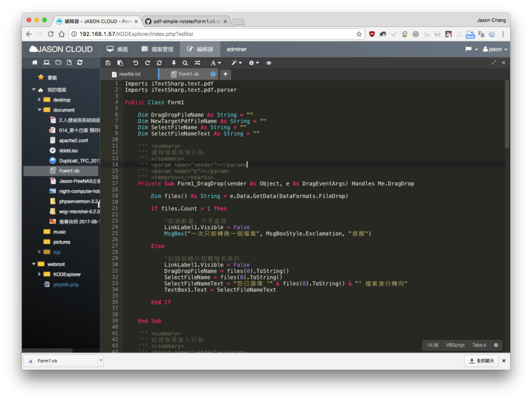Viewport: 532px width, 401px height.
Task: Refresh the sidebar file tree
Action: [79, 62]
